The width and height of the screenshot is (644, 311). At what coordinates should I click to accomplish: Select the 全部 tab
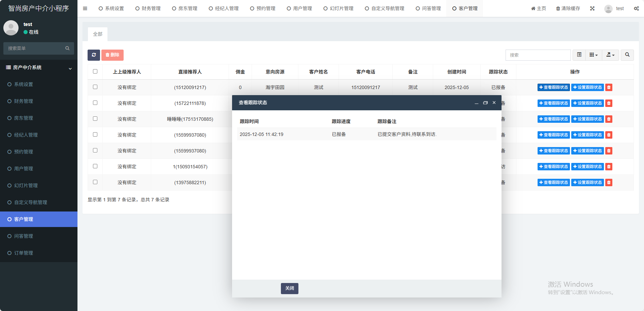pyautogui.click(x=98, y=34)
